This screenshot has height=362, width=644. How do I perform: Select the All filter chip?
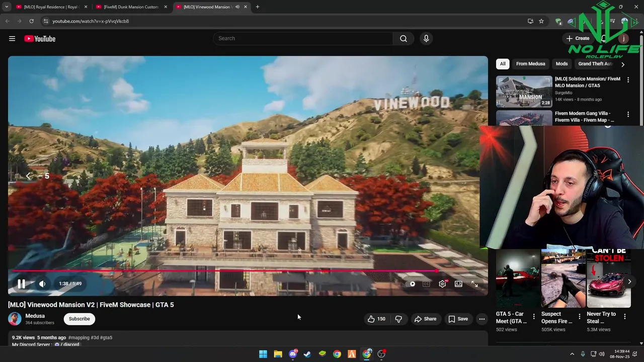click(503, 64)
